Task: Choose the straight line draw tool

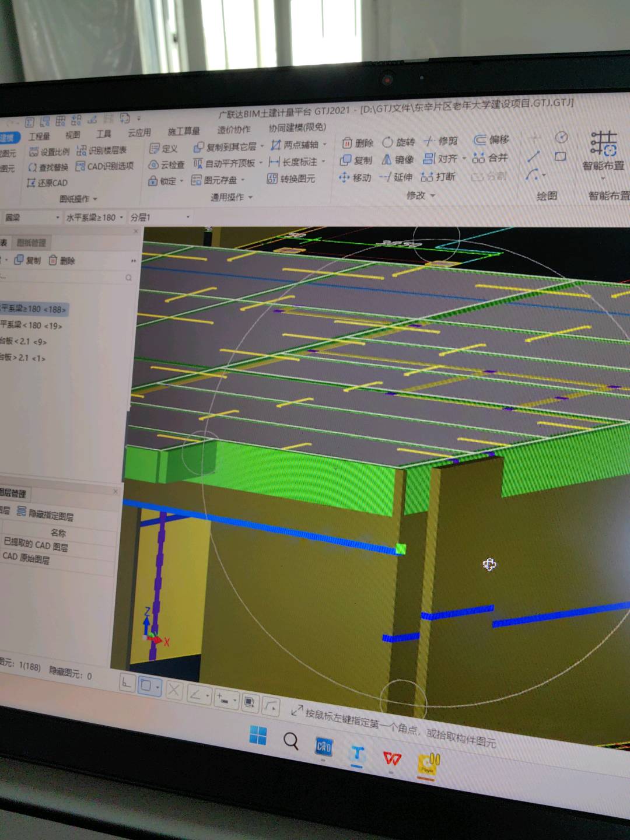Action: pyautogui.click(x=533, y=156)
